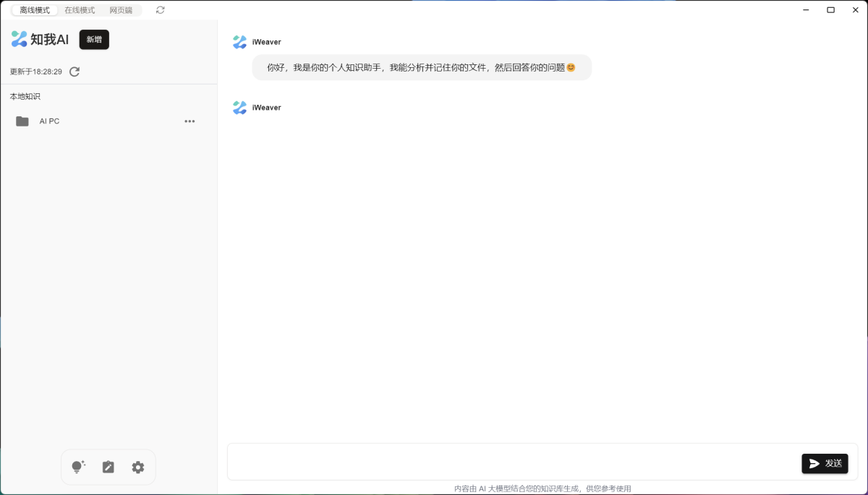Switch to 离线模式 mode

[x=35, y=10]
